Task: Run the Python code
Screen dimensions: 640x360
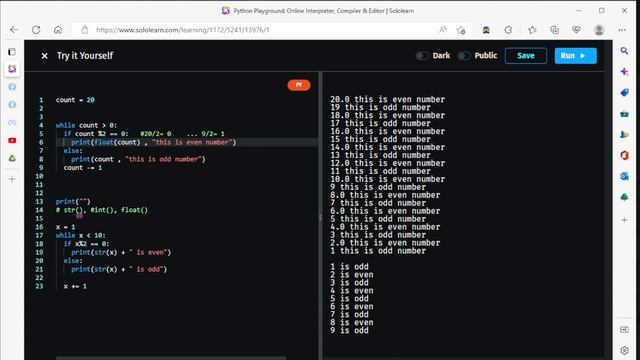Action: [576, 56]
